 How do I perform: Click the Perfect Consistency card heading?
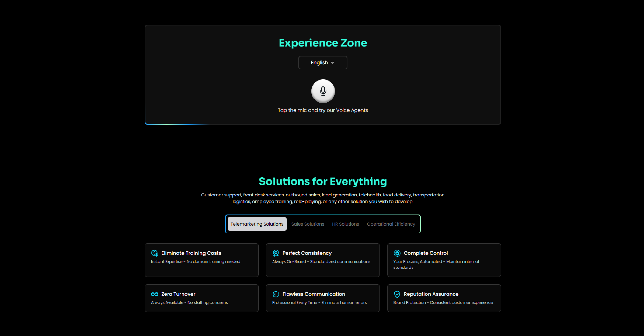(307, 253)
